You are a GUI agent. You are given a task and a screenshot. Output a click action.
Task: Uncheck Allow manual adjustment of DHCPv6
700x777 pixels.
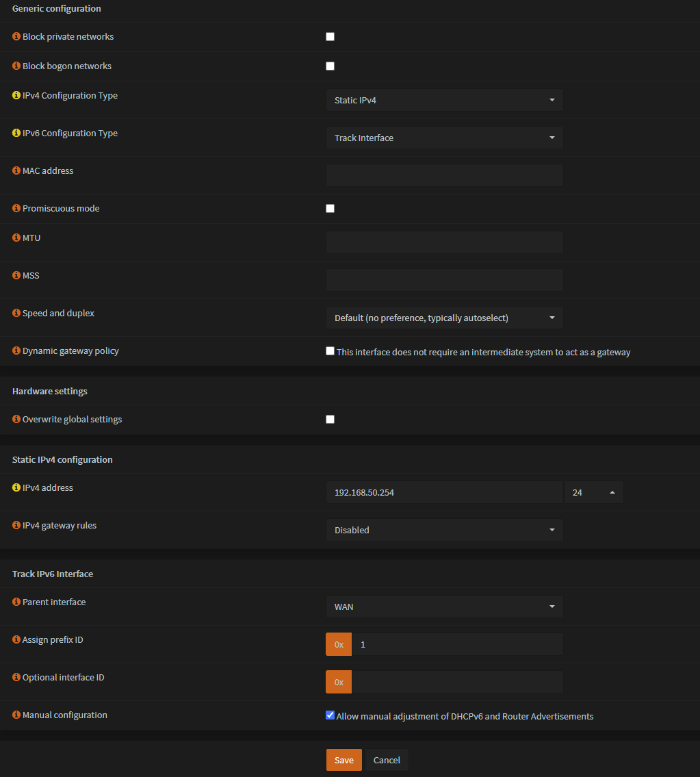click(x=330, y=715)
